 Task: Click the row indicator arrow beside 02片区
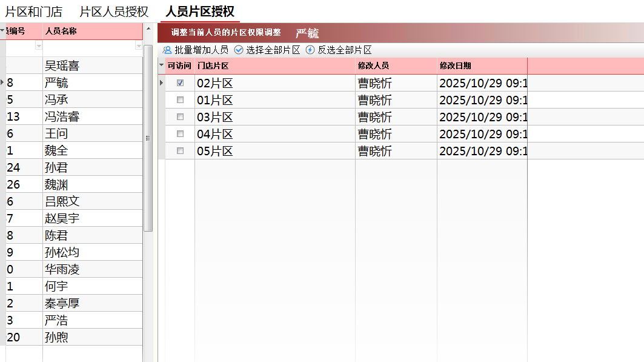(x=161, y=83)
